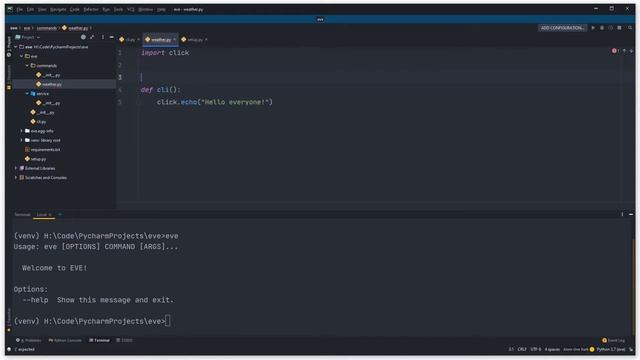Expand External Libraries node
Screen dimensions: 640x360
[16, 168]
